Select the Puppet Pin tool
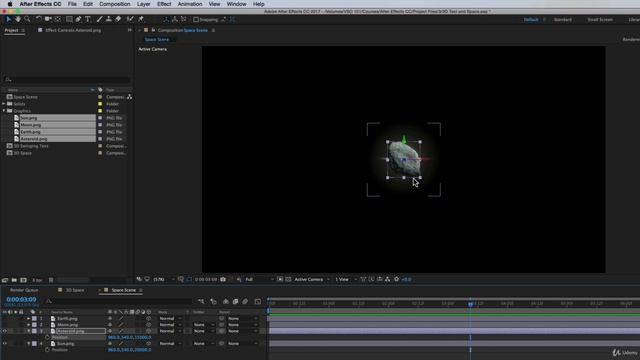Viewport: 640px width, 360px height. click(x=141, y=19)
